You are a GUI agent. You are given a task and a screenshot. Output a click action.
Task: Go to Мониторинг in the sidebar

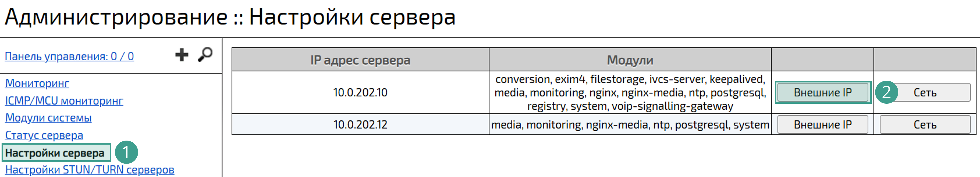[37, 83]
